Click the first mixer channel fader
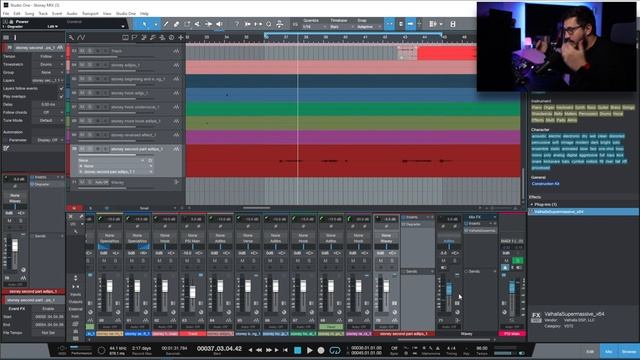 point(109,287)
